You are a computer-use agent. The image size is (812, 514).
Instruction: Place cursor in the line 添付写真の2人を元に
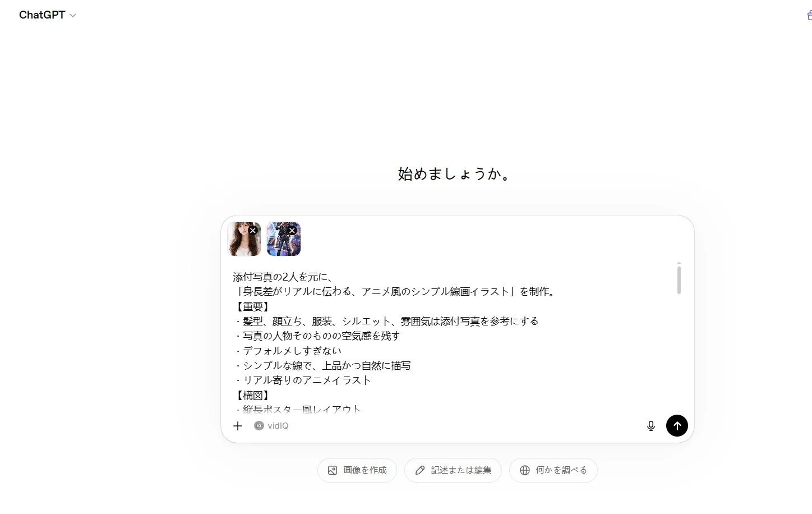(x=283, y=277)
